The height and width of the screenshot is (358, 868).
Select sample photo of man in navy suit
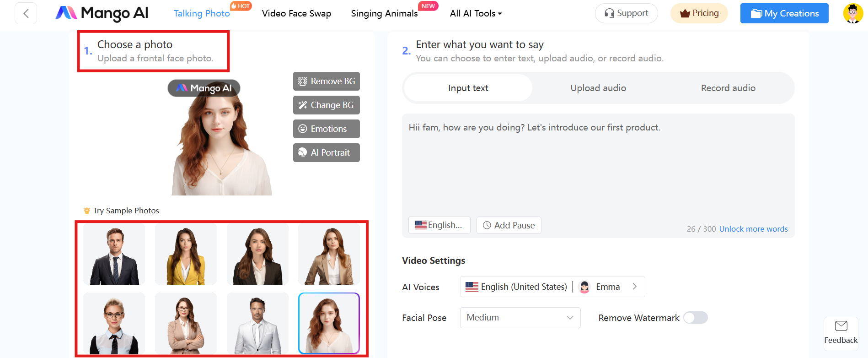[114, 255]
